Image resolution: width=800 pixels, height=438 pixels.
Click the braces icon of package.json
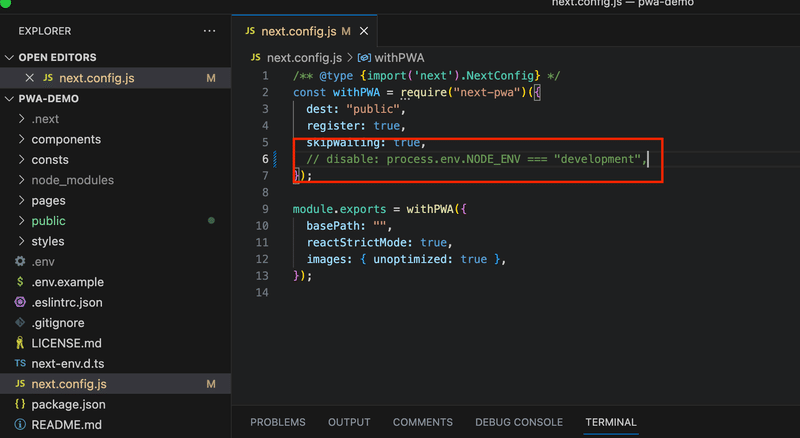click(x=20, y=404)
